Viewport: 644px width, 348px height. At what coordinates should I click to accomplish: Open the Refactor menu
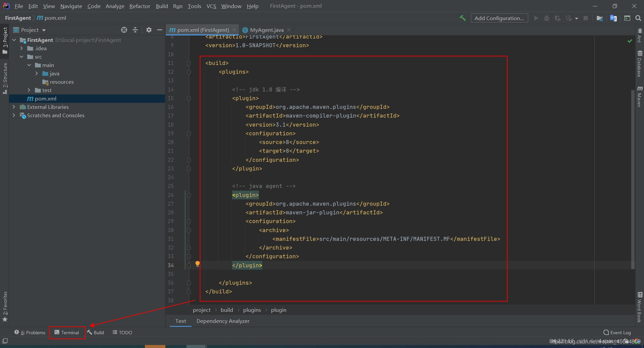140,6
